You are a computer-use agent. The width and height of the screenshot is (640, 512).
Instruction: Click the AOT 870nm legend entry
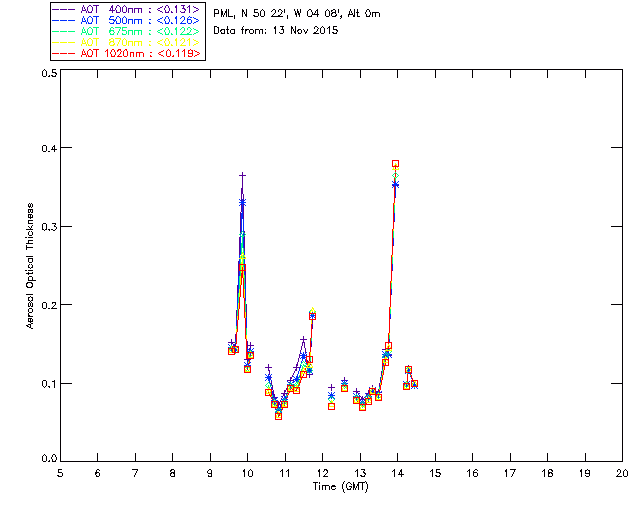(127, 42)
